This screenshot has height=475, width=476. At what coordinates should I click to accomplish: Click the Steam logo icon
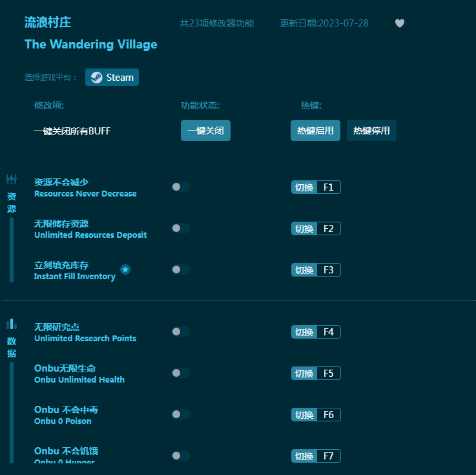click(96, 78)
